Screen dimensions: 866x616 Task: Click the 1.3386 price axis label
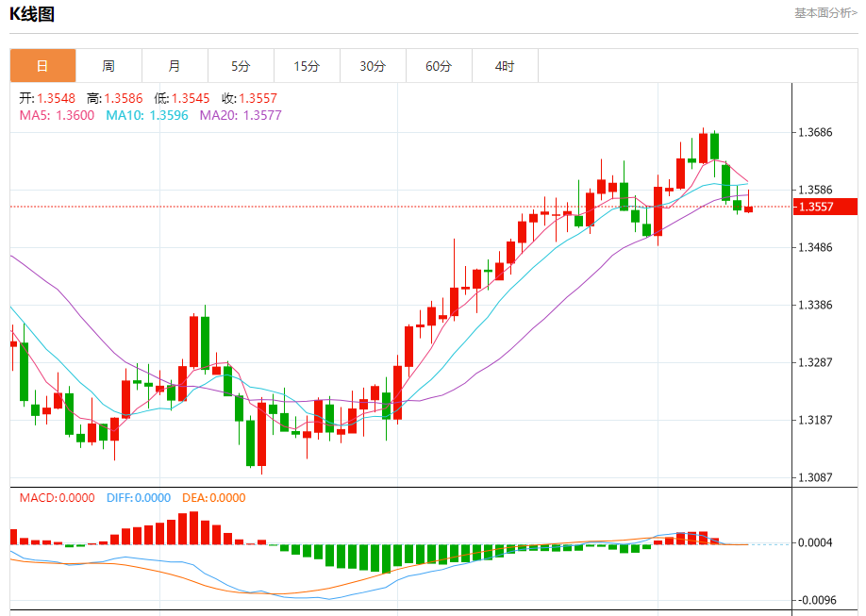pos(815,305)
